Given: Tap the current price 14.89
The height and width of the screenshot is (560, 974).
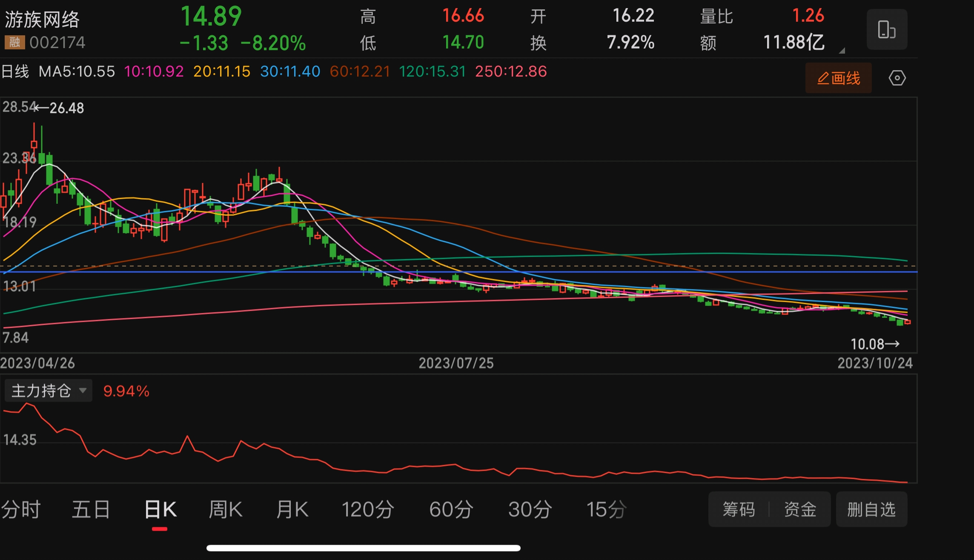Looking at the screenshot, I should click(211, 17).
